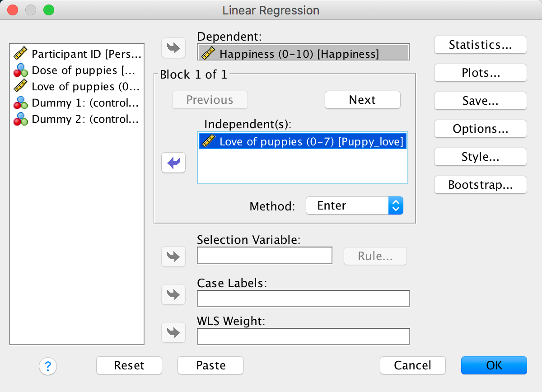Click the arrow button beside Dependent field

[173, 48]
